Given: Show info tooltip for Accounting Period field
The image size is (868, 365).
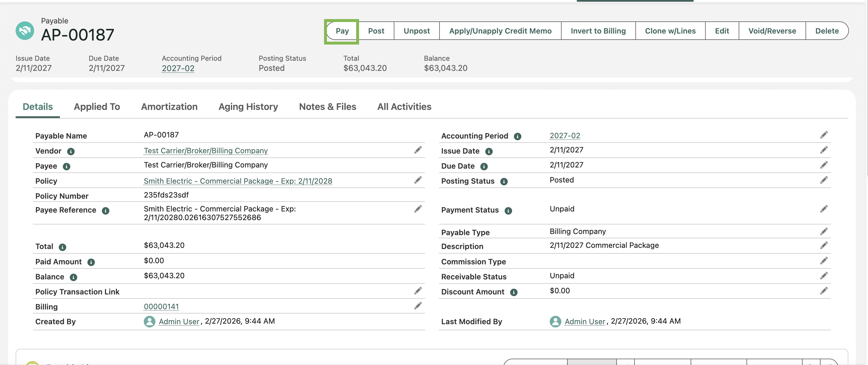Looking at the screenshot, I should tap(517, 137).
